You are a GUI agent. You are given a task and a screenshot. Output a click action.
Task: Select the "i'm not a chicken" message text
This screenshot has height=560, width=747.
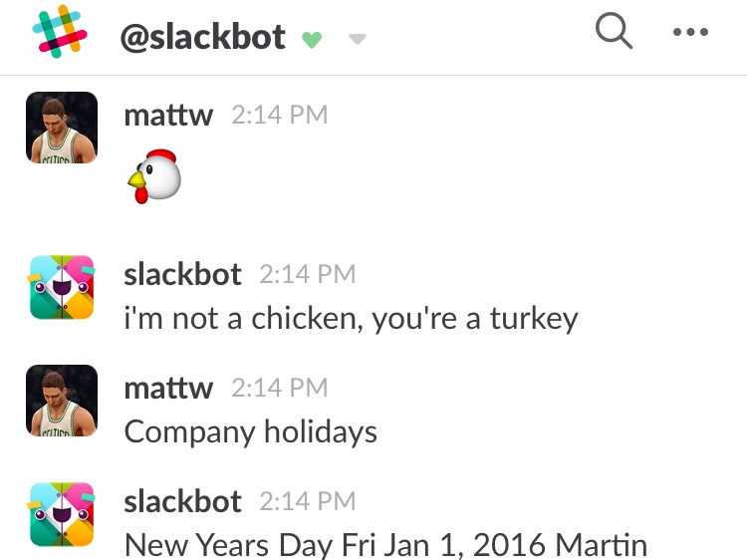click(x=352, y=319)
